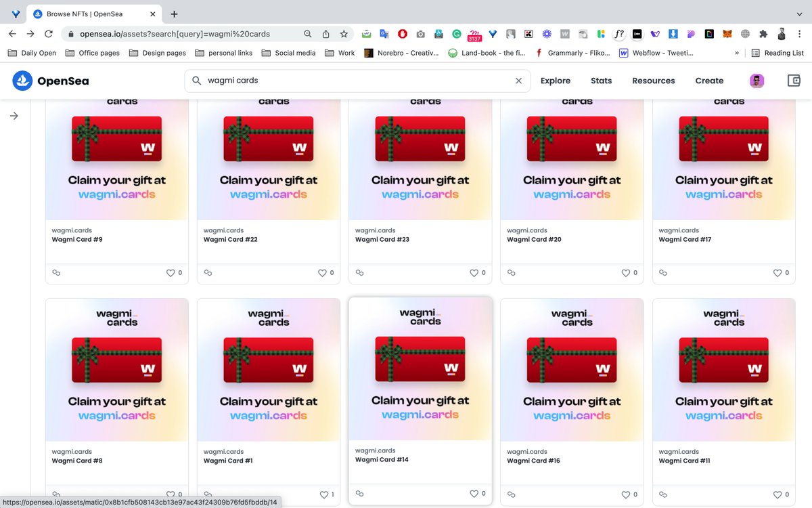The image size is (812, 508).
Task: Open the Chrome user profile avatar
Action: (782, 34)
